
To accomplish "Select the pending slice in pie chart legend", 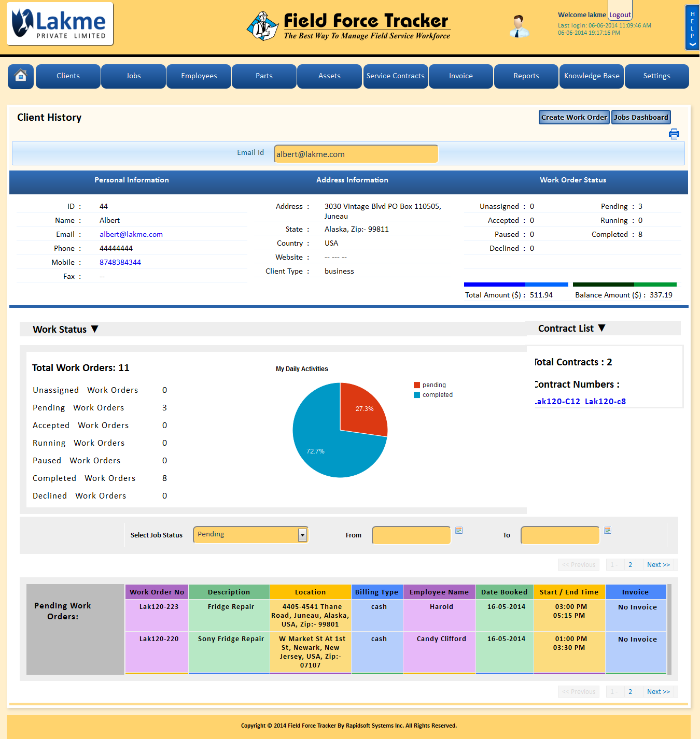I will point(416,385).
